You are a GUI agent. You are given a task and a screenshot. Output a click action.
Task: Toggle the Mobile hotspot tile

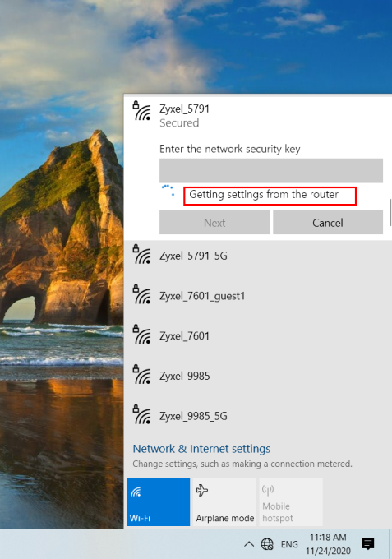point(291,502)
